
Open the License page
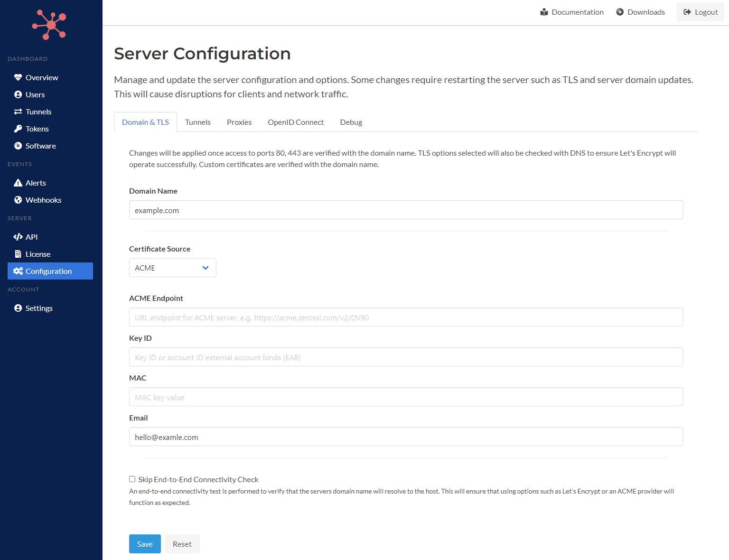pyautogui.click(x=38, y=254)
